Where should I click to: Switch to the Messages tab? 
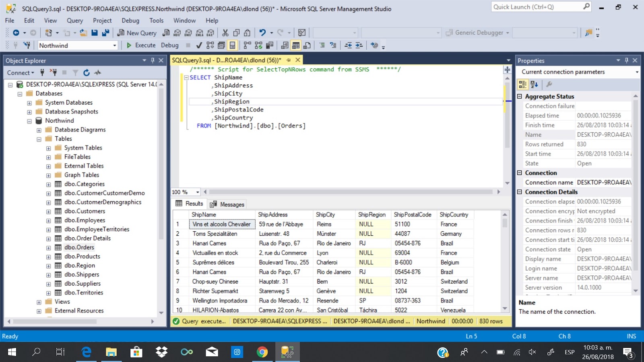[x=232, y=204]
